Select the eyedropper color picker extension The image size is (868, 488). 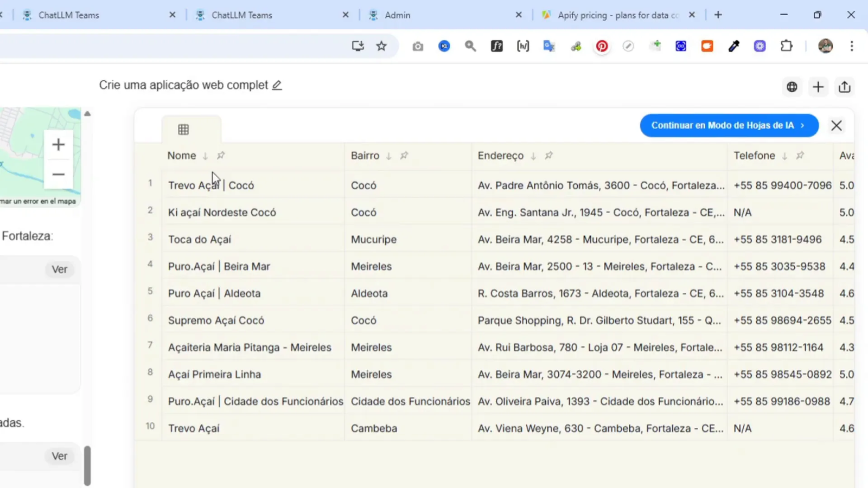pos(733,46)
